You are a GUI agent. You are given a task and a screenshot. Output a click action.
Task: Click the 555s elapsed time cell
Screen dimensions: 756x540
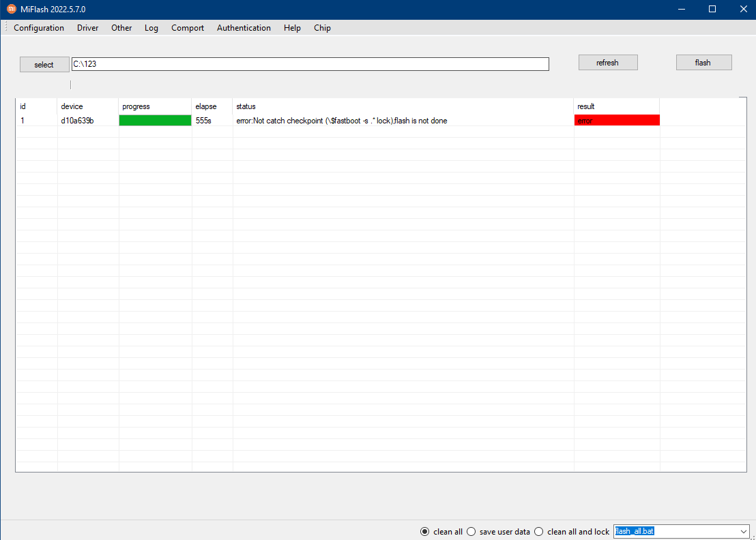pyautogui.click(x=212, y=121)
